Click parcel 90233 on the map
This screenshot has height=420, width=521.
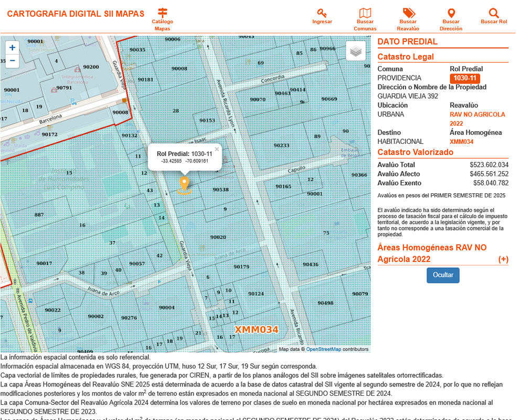(x=281, y=145)
